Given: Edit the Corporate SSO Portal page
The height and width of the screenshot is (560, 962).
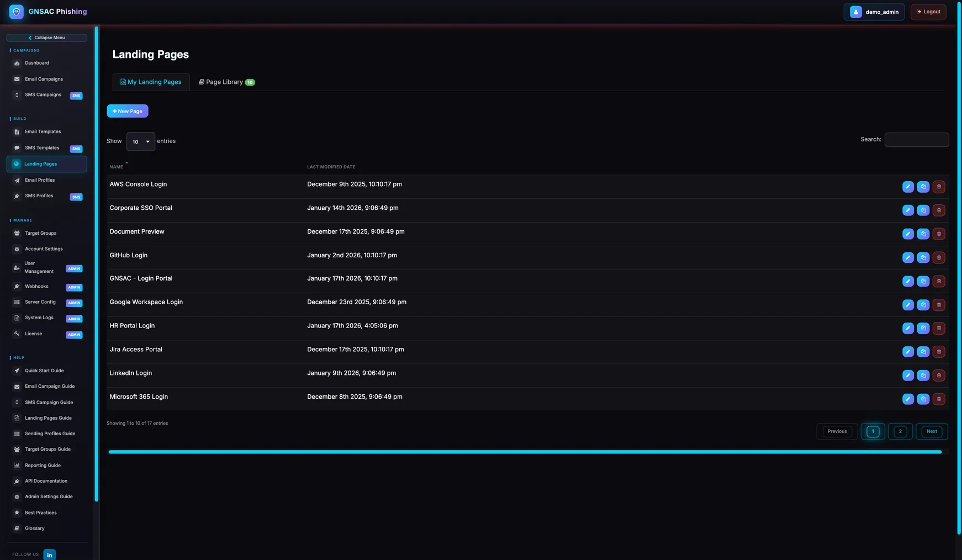Looking at the screenshot, I should [908, 210].
